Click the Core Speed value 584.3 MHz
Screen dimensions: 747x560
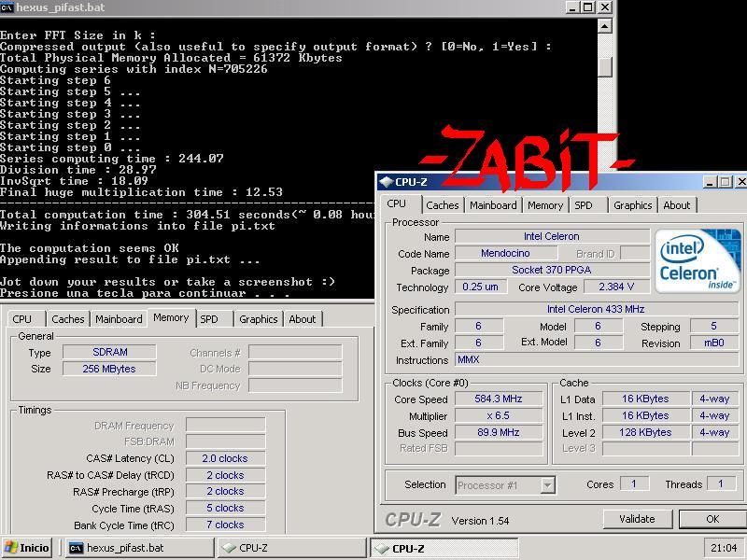[x=499, y=399]
